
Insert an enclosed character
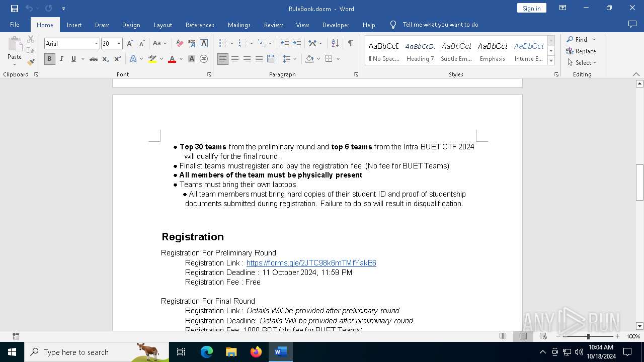204,59
